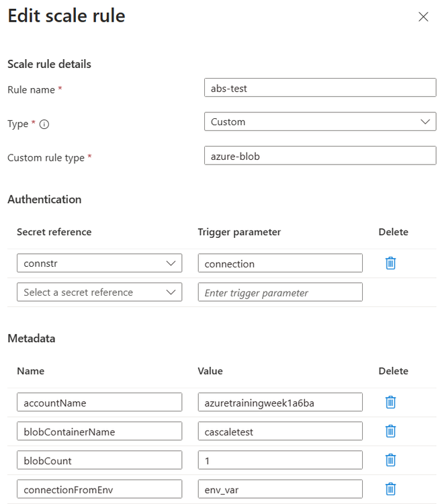This screenshot has width=440, height=504.
Task: Click the connection trigger parameter field
Action: [280, 263]
